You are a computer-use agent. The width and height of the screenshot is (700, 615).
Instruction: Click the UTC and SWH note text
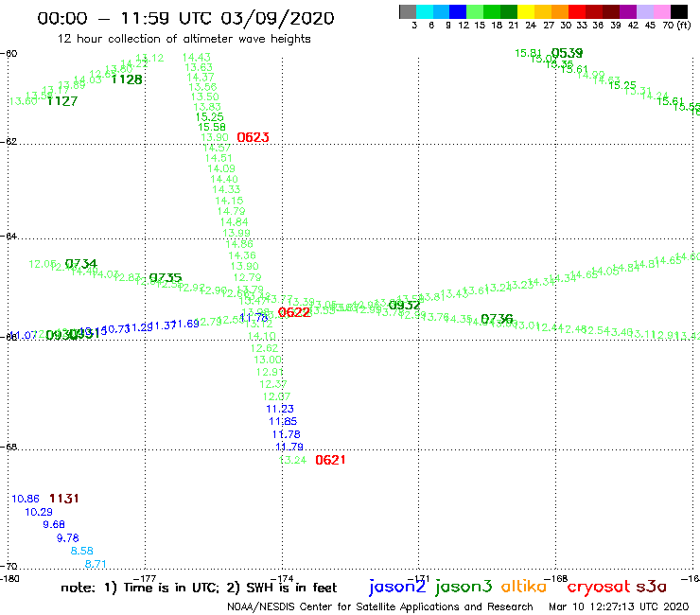[199, 588]
